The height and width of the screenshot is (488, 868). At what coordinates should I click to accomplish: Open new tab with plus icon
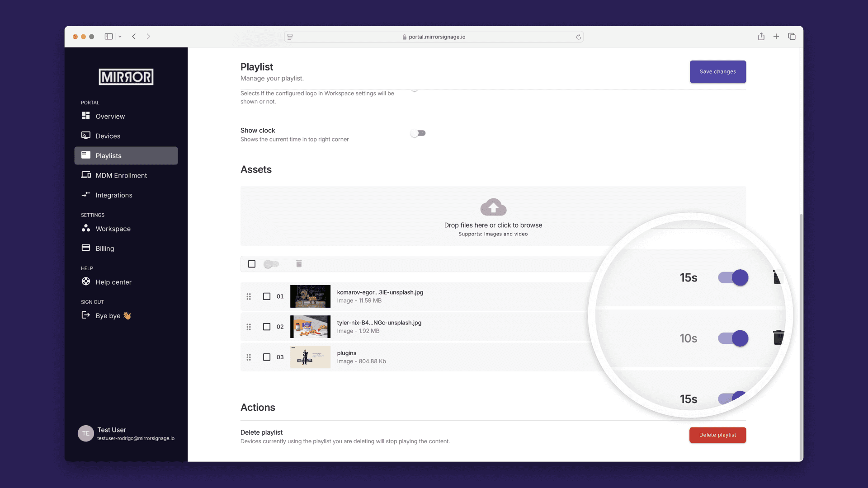776,37
